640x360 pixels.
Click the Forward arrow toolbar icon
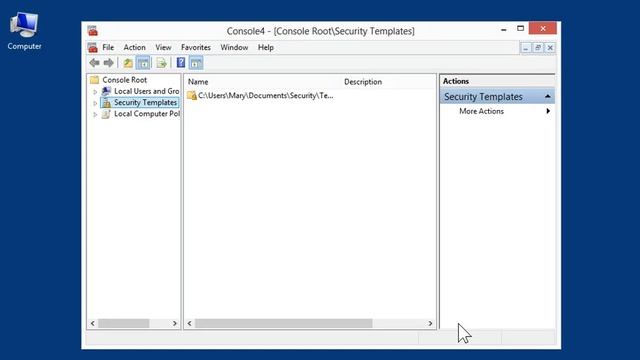point(109,63)
